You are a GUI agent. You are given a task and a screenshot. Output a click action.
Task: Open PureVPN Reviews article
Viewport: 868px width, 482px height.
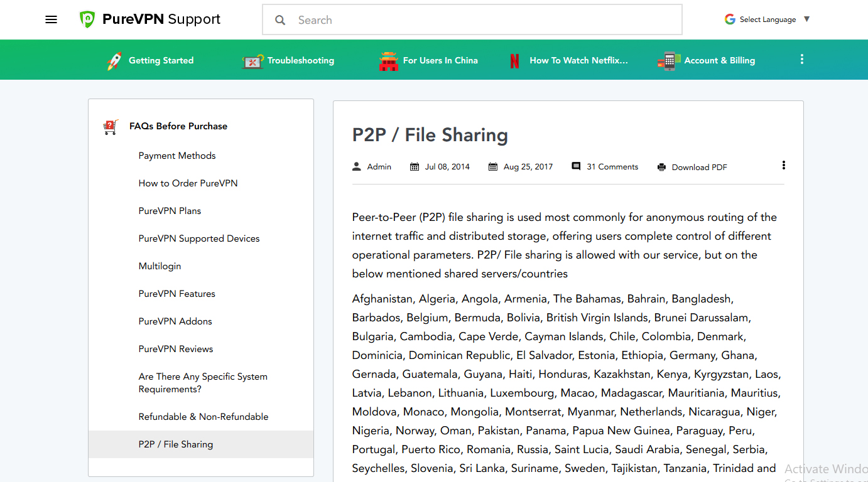176,349
